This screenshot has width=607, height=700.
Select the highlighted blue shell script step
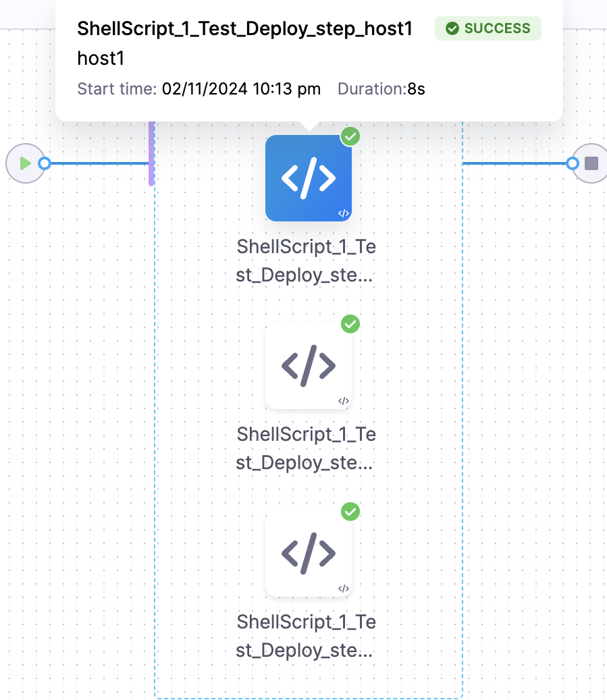308,178
